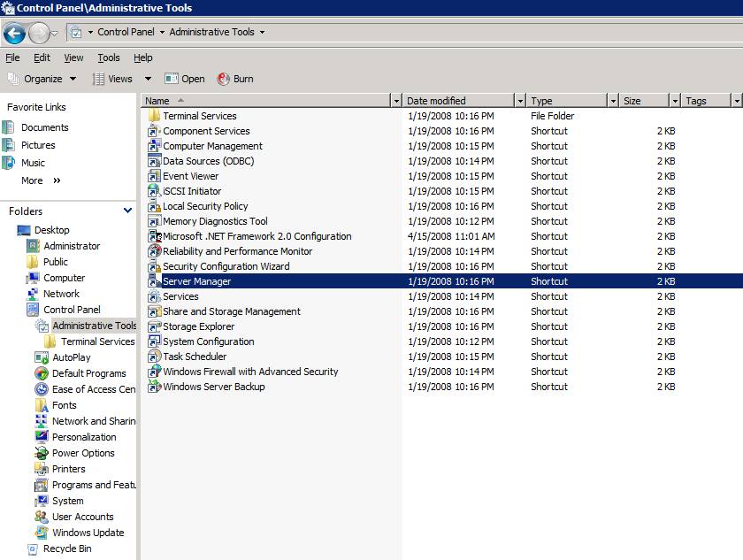Expand the Administrative Tools breadcrumb arrow
The height and width of the screenshot is (560, 743).
262,32
